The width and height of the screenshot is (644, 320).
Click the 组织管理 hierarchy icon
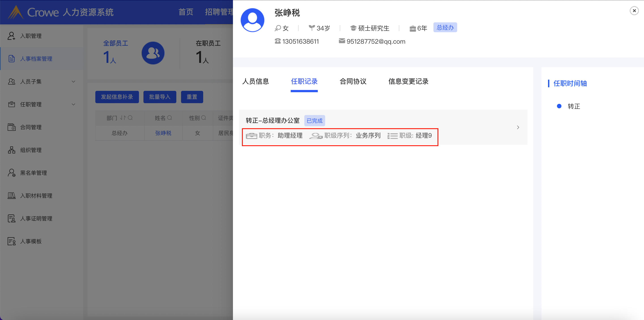click(x=11, y=150)
